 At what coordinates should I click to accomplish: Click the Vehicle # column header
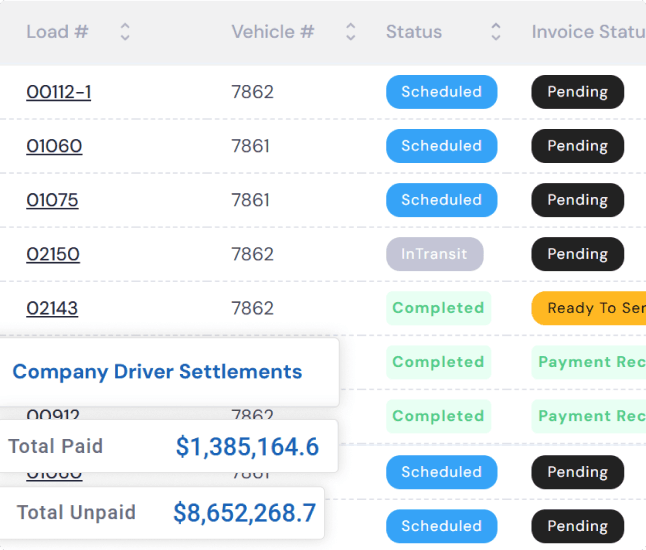point(273,32)
